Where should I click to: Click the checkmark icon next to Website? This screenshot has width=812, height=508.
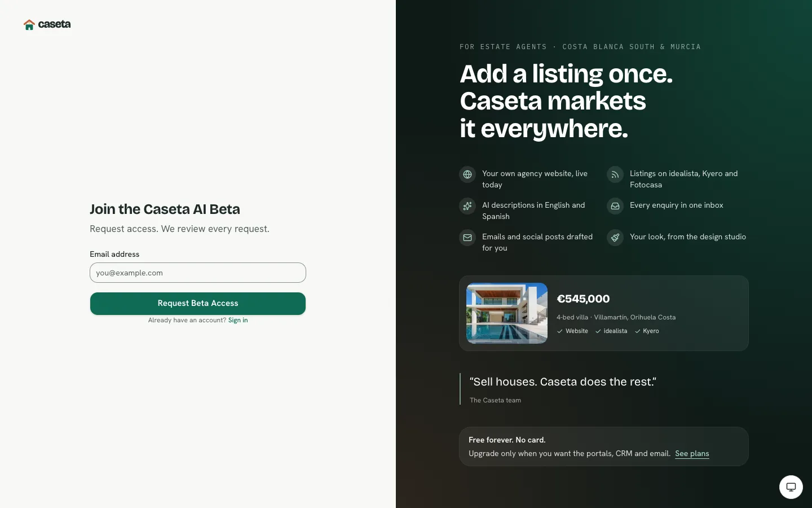pyautogui.click(x=560, y=331)
